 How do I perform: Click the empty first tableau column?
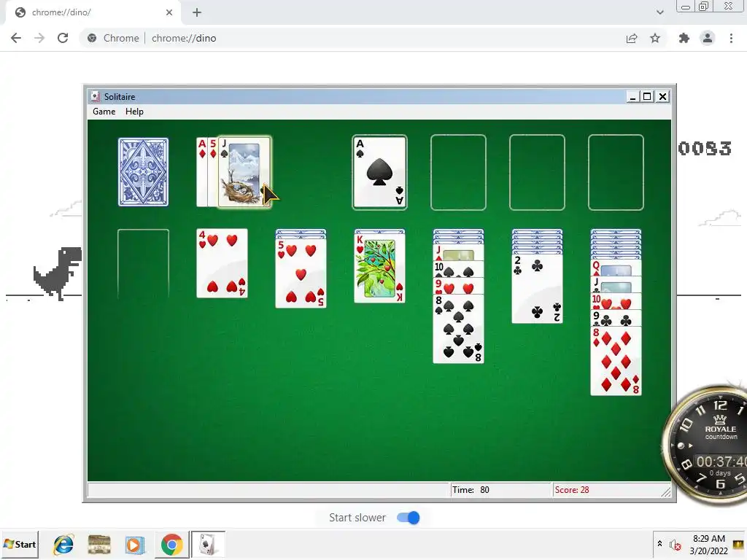[143, 263]
